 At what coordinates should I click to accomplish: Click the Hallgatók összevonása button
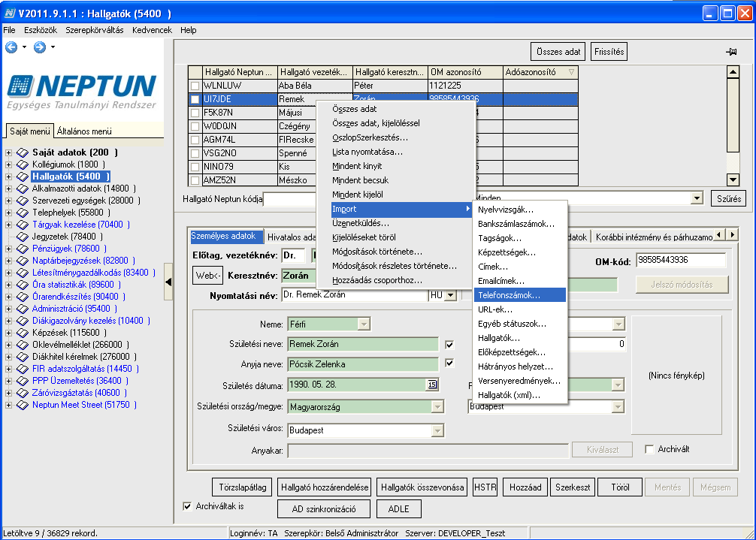tap(422, 487)
